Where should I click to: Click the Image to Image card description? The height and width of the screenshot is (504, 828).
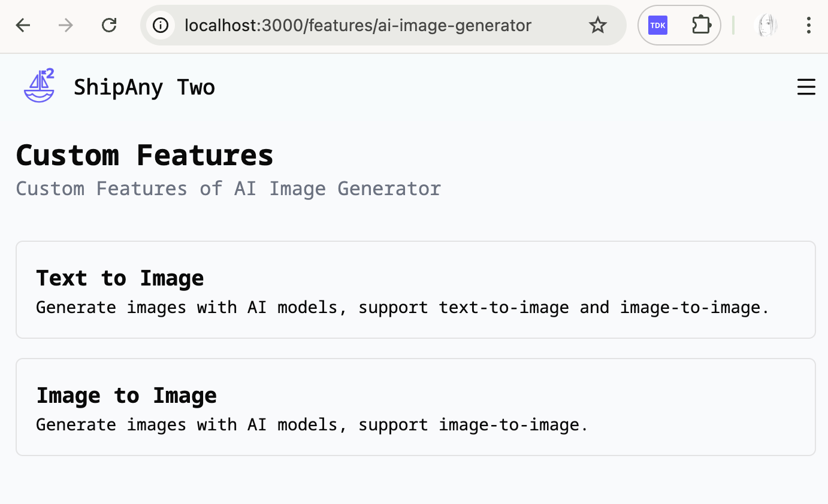click(x=312, y=425)
